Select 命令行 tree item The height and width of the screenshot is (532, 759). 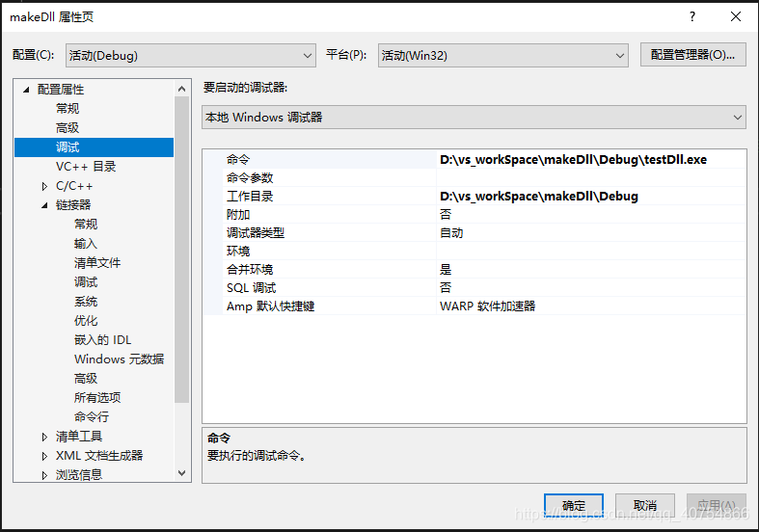(92, 417)
